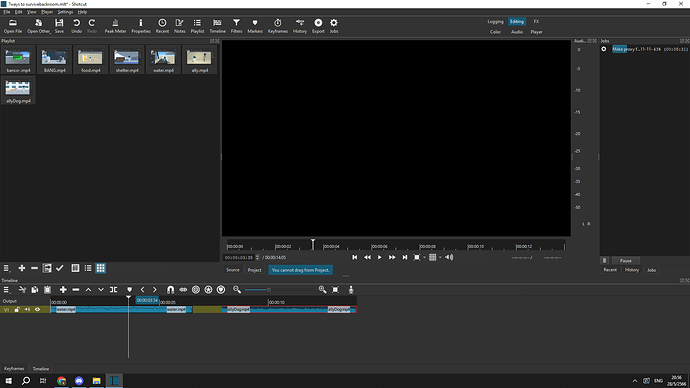The width and height of the screenshot is (690, 388).
Task: Click the play button in player
Action: point(379,257)
